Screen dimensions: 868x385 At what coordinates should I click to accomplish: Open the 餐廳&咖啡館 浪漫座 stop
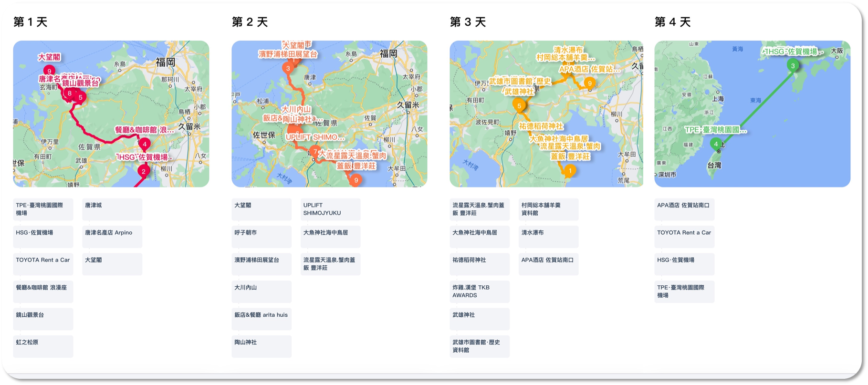pyautogui.click(x=43, y=291)
